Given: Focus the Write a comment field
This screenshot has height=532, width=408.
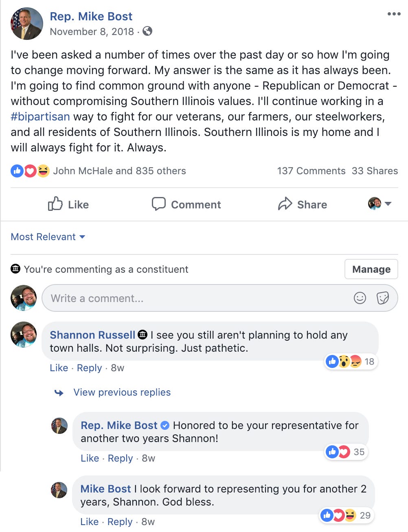Looking at the screenshot, I should tap(195, 298).
